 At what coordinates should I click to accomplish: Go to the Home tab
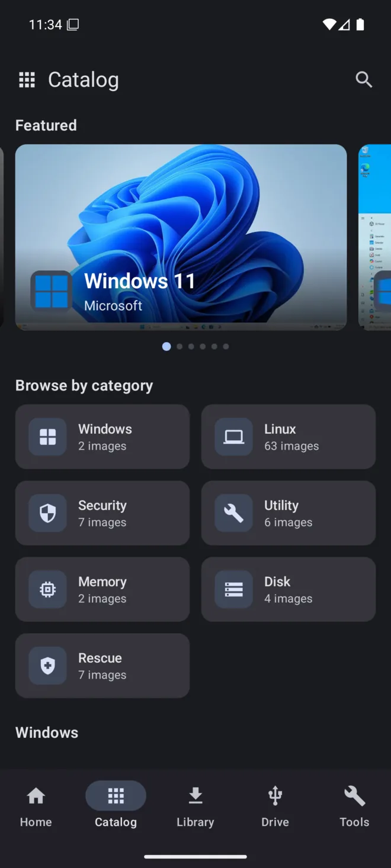pos(36,806)
